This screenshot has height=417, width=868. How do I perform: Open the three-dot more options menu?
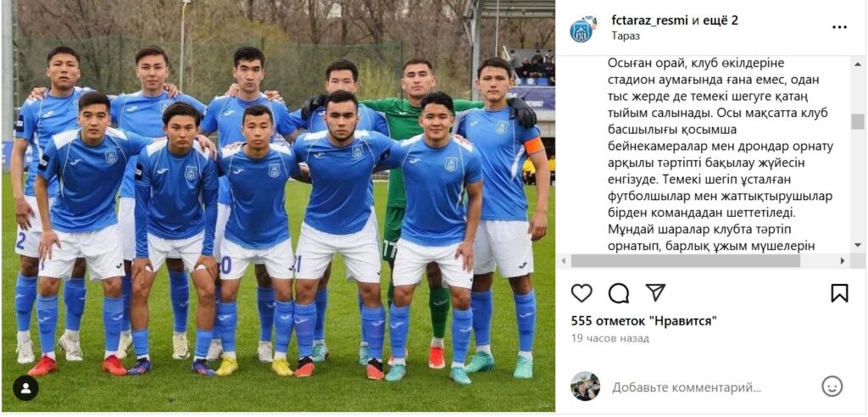[x=840, y=27]
